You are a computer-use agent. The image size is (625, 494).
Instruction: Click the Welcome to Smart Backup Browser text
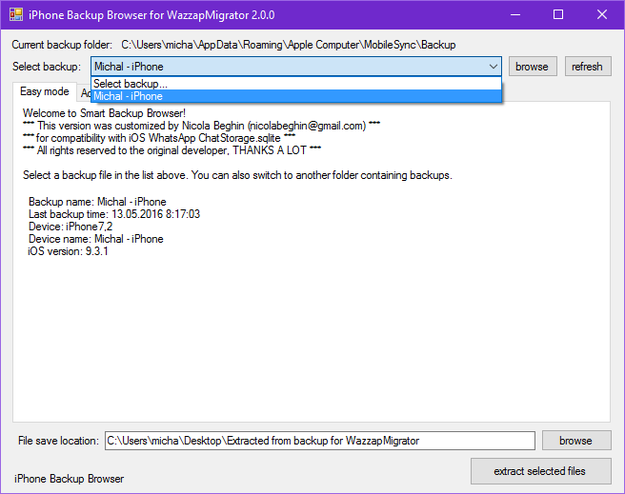pyautogui.click(x=103, y=114)
